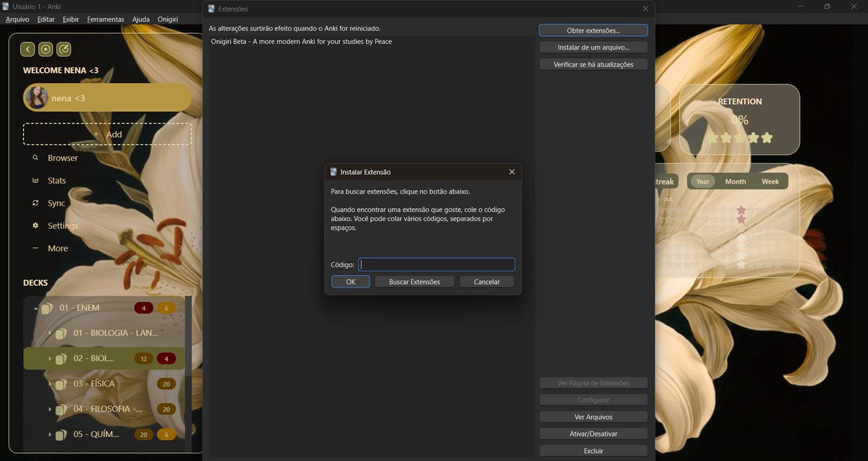868x461 pixels.
Task: Click the 12 badge on 02 - BIOL...
Action: click(143, 359)
